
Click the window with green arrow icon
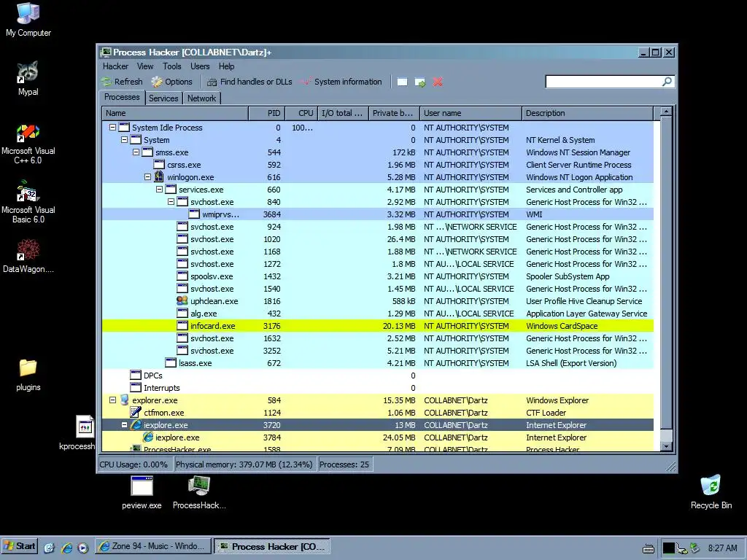pos(420,82)
